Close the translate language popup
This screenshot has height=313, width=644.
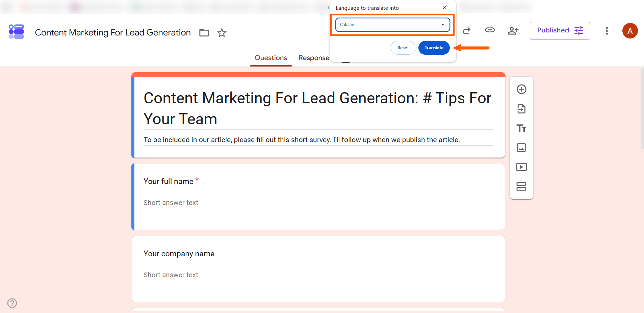445,7
